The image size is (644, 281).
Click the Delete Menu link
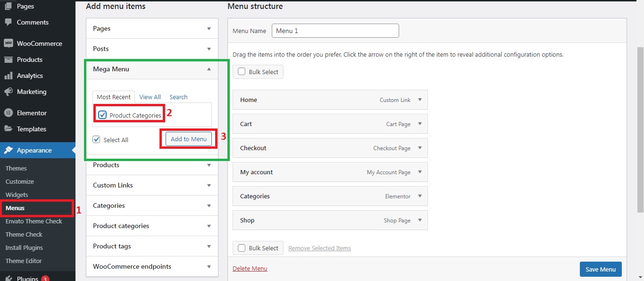250,268
